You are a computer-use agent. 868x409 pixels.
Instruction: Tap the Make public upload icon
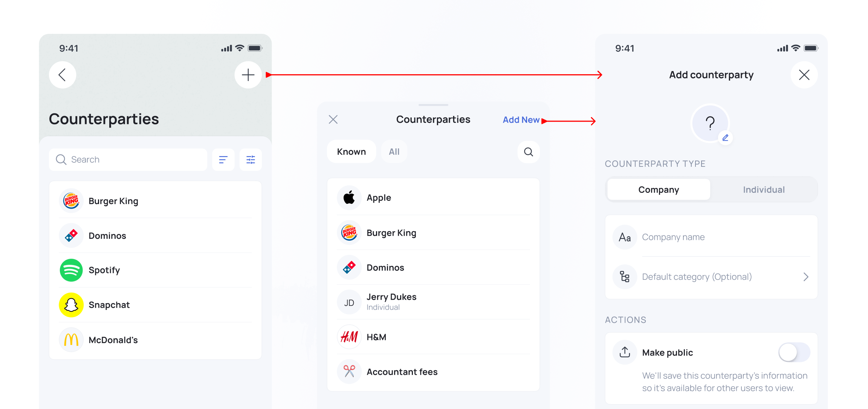click(625, 353)
